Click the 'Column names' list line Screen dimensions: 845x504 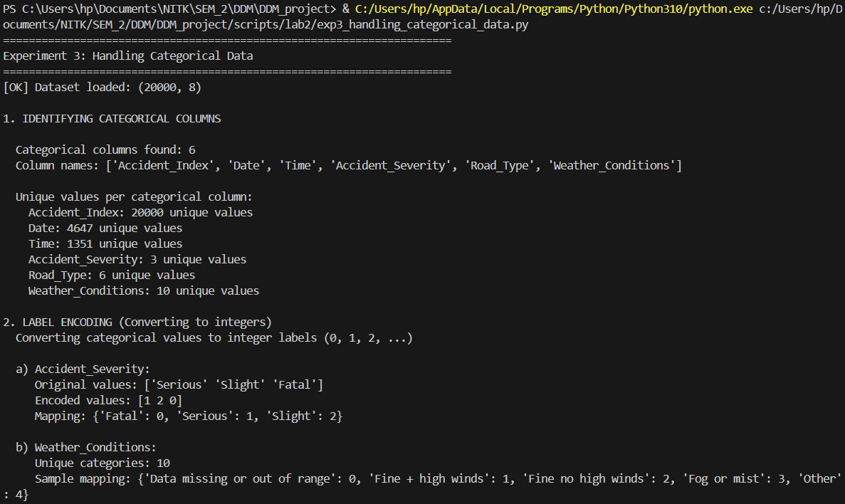coord(348,166)
